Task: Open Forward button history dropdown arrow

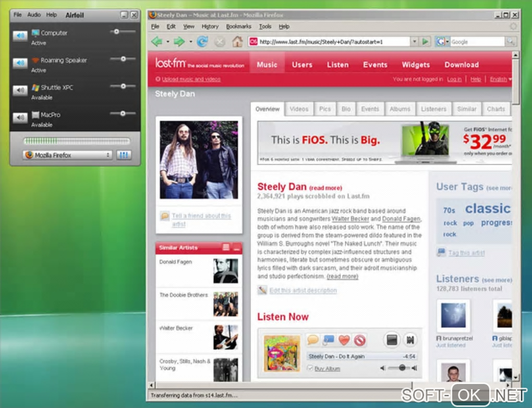Action: tap(191, 42)
